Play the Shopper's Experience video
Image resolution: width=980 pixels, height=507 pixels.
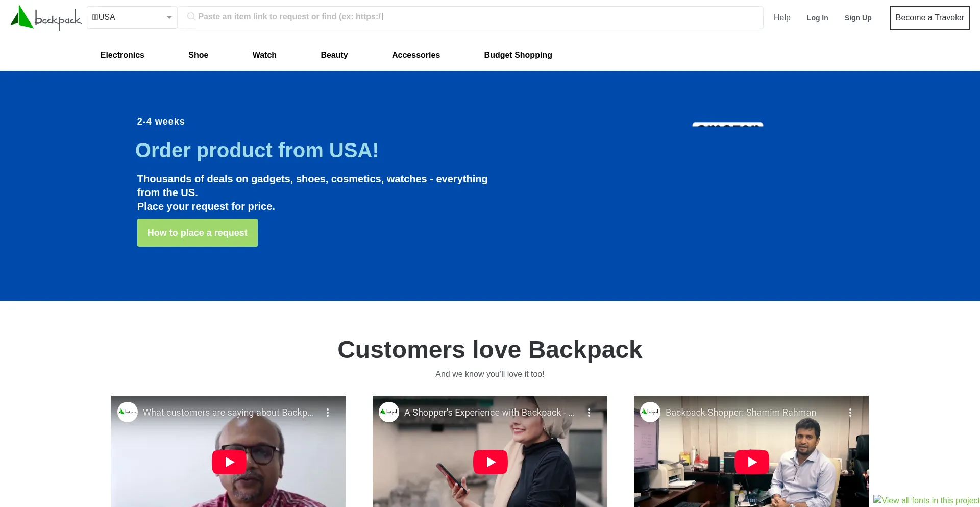coord(491,462)
